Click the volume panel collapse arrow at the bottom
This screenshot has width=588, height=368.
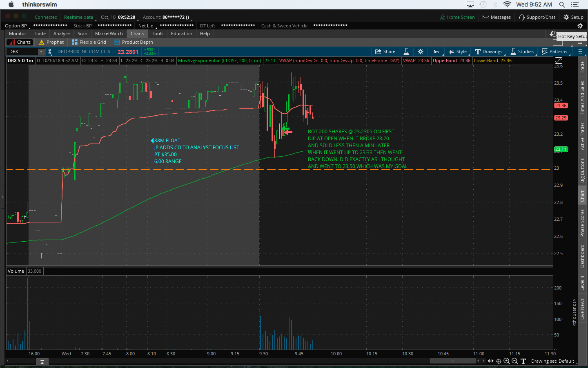(x=42, y=362)
